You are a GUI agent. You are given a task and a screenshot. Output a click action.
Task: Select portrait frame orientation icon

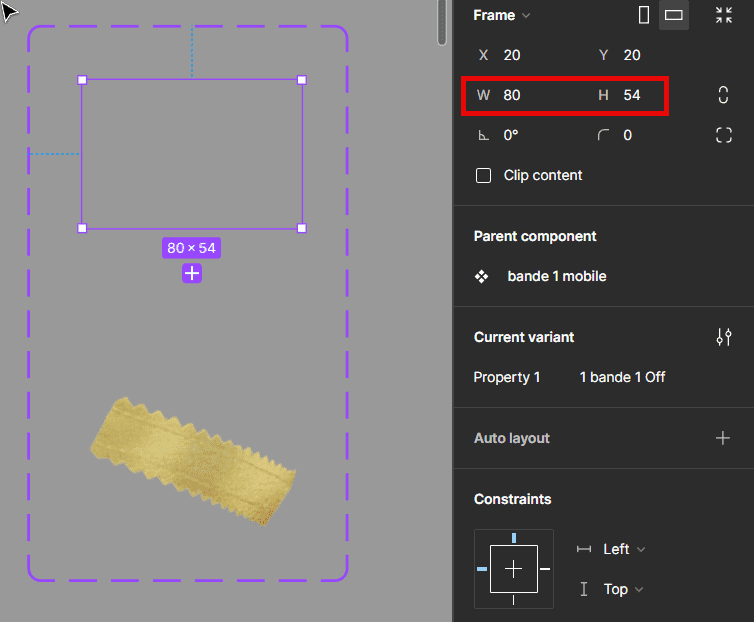coord(644,15)
